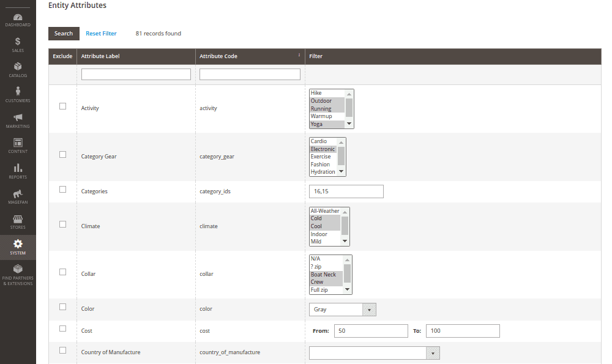Image resolution: width=612 pixels, height=364 pixels.
Task: Expand the Color filter dropdown showing Gray
Action: pyautogui.click(x=343, y=310)
